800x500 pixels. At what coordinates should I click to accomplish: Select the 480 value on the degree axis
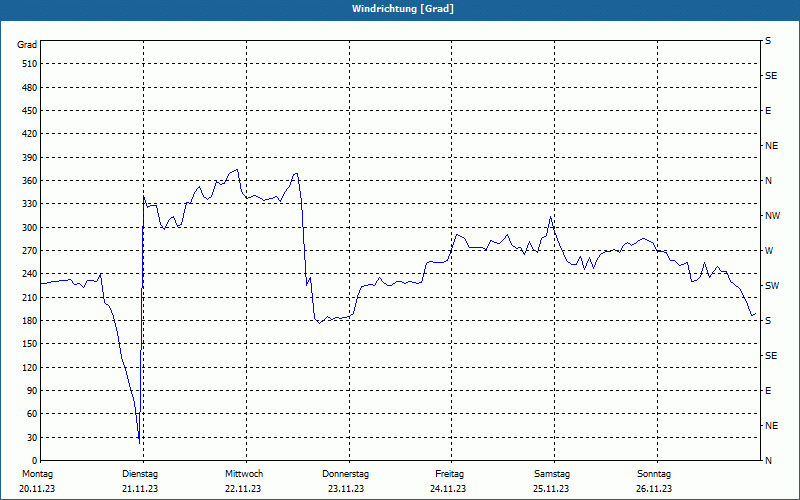(x=29, y=88)
